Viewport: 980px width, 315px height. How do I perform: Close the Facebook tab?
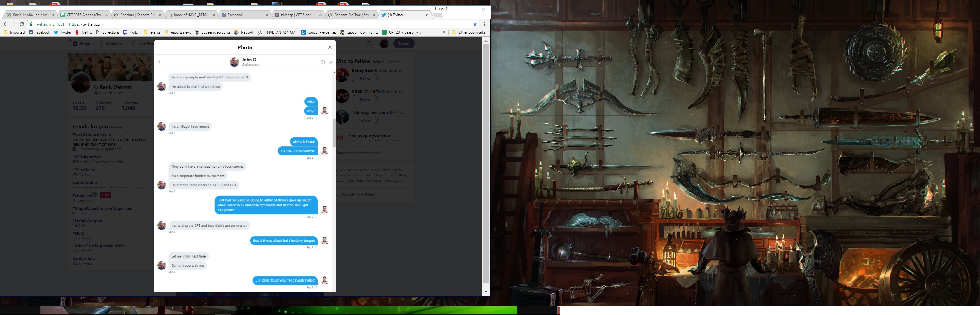tap(267, 15)
